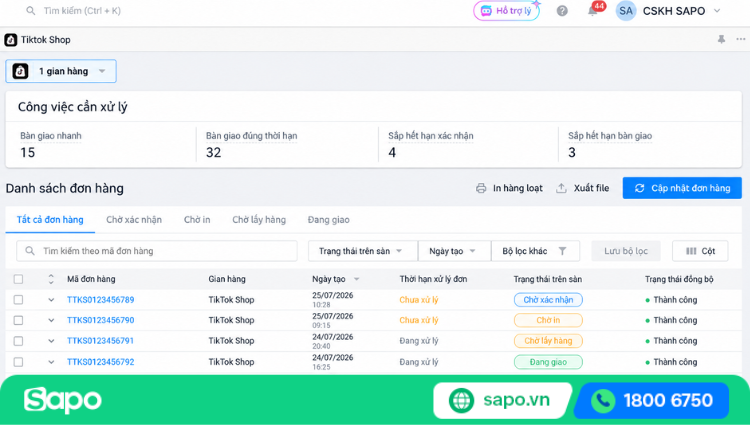
Task: Open Bàn giao nhanh count 15
Action: pyautogui.click(x=28, y=153)
